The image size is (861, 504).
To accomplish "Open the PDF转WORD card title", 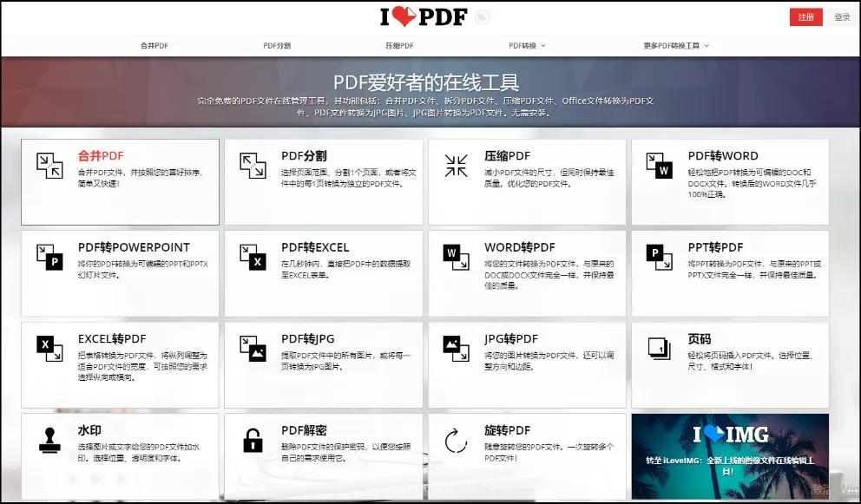I will tap(723, 156).
